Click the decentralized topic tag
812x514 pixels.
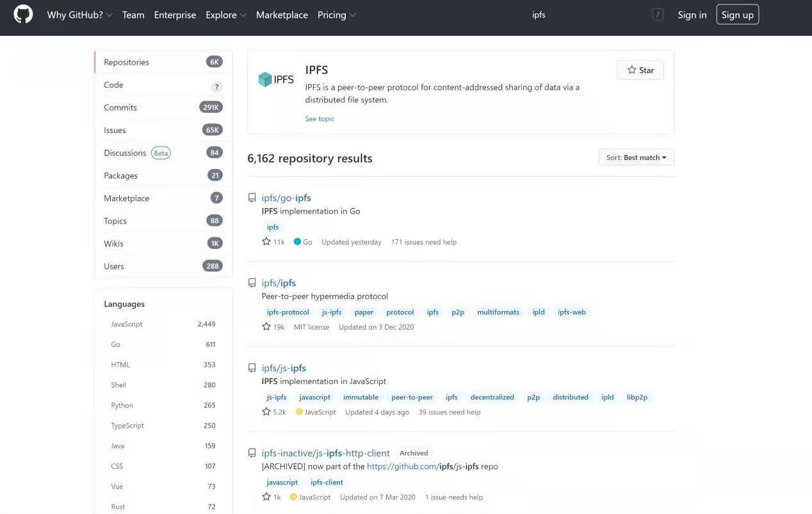click(492, 398)
